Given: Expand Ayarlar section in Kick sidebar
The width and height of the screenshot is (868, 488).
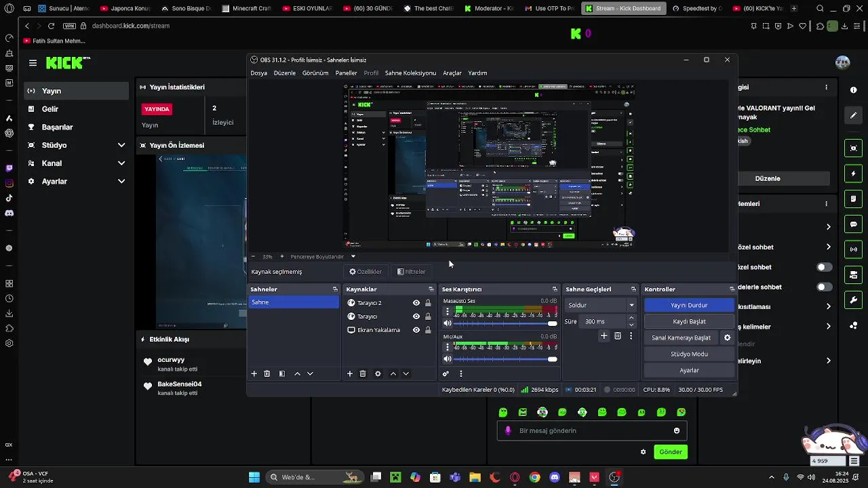Looking at the screenshot, I should [121, 181].
